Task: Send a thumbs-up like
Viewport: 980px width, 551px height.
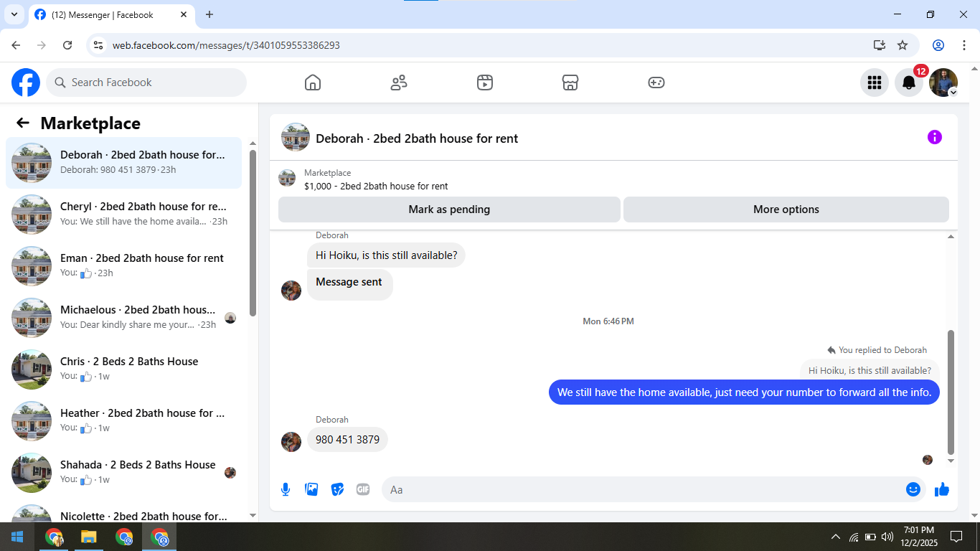Action: pos(942,489)
